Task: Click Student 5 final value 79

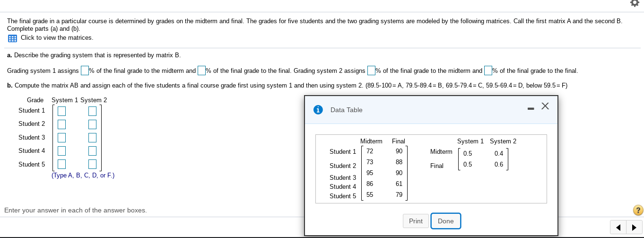Action: click(399, 194)
